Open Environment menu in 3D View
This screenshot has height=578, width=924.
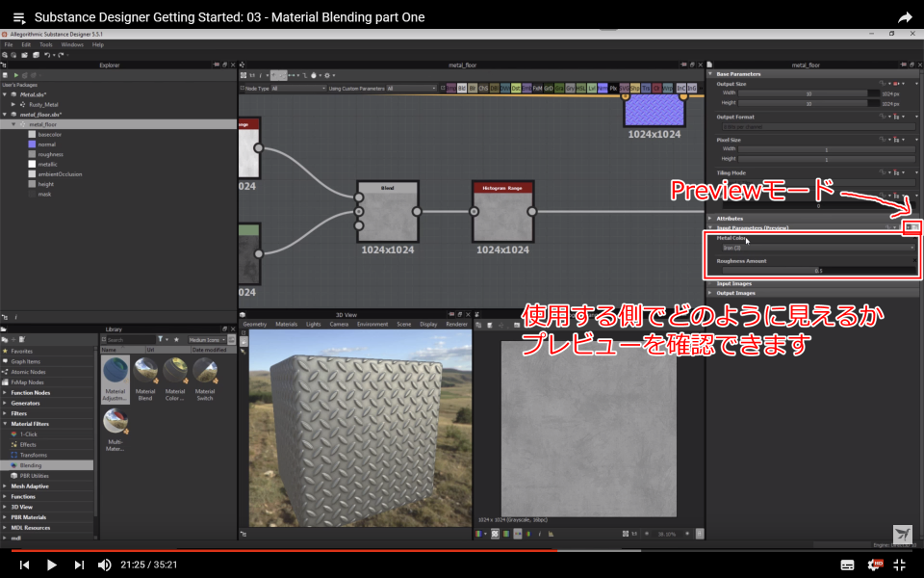click(372, 325)
